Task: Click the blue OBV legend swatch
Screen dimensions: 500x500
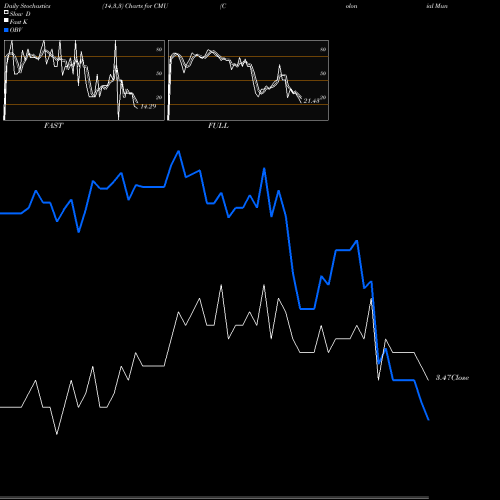Action: 6,30
